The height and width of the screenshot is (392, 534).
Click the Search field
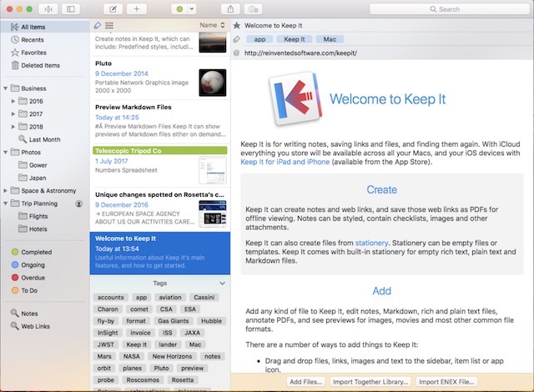(450, 9)
